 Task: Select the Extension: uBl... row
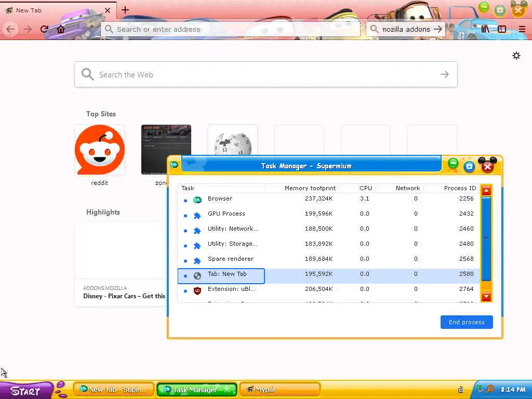328,290
